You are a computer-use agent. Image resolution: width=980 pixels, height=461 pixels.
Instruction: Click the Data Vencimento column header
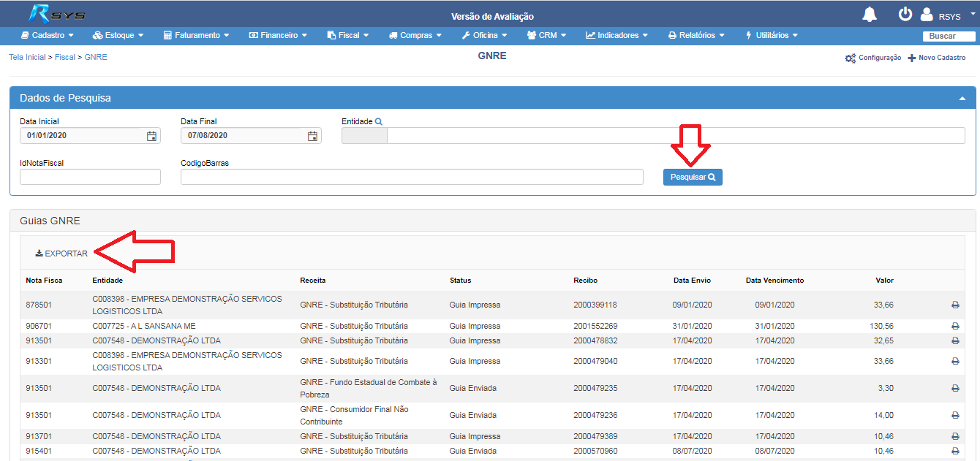click(x=774, y=281)
